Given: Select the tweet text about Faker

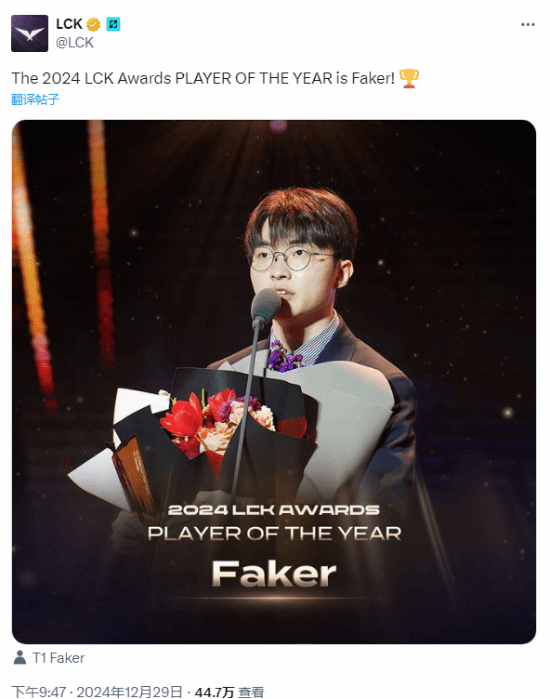Looking at the screenshot, I should click(x=203, y=78).
